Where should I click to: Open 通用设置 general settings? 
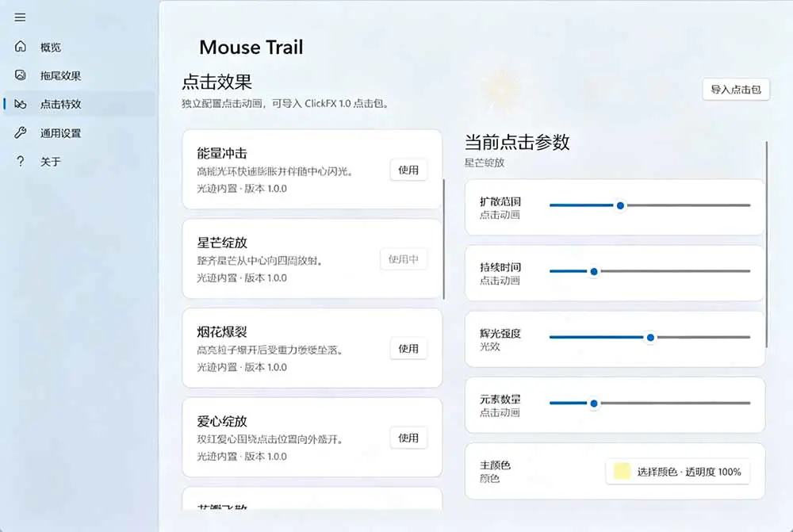(x=79, y=133)
